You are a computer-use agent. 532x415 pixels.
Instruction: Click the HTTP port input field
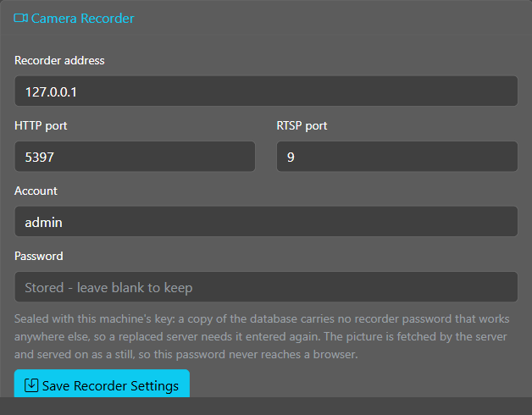135,157
